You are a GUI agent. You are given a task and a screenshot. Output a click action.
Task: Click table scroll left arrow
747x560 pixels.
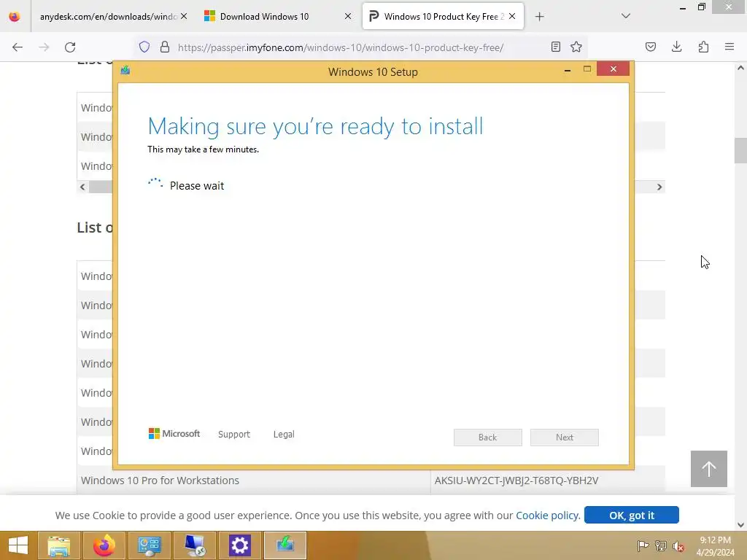coord(83,187)
